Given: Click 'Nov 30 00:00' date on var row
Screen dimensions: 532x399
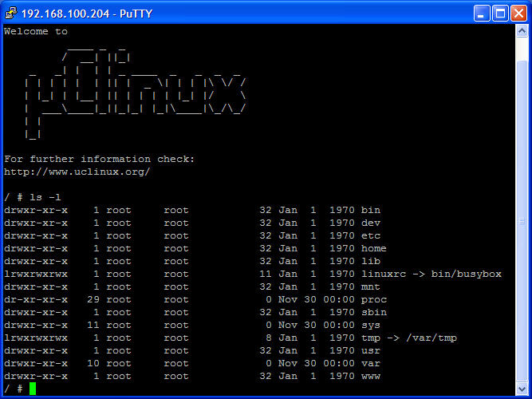Looking at the screenshot, I should [x=317, y=364].
